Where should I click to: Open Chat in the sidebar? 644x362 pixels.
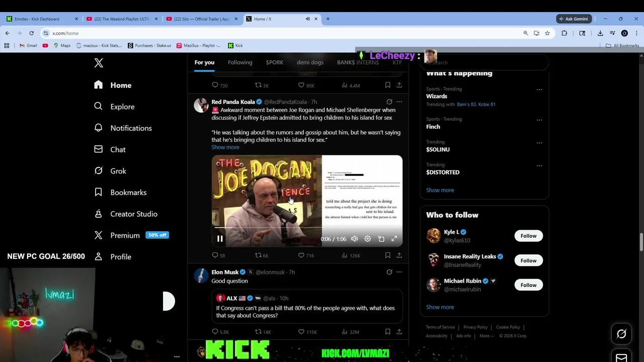pyautogui.click(x=110, y=149)
